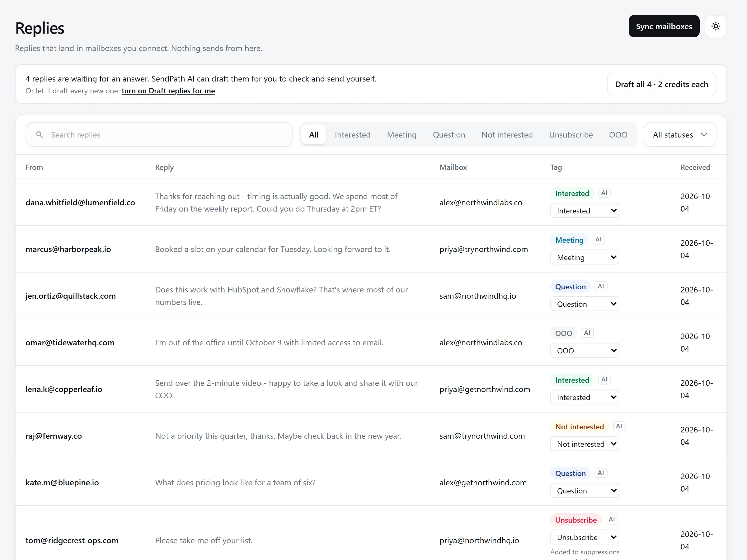Image resolution: width=747 pixels, height=560 pixels.
Task: Click the Meeting tag pill for marcus
Action: (569, 240)
